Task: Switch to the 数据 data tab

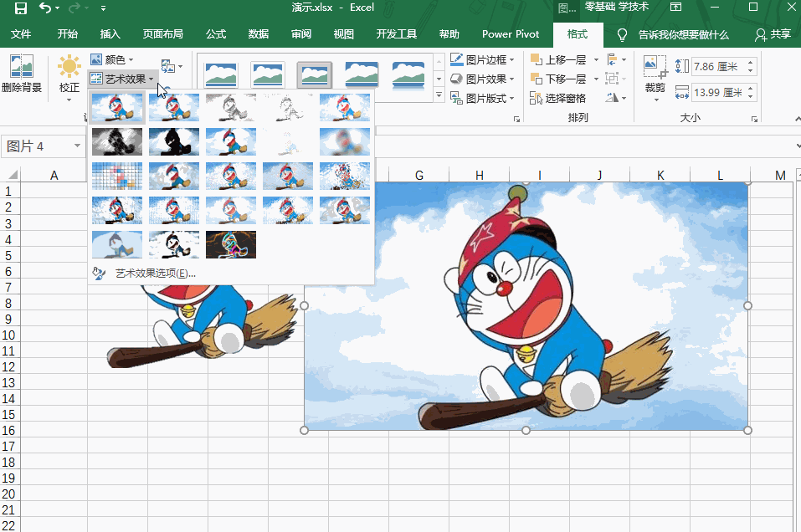Action: (x=259, y=34)
